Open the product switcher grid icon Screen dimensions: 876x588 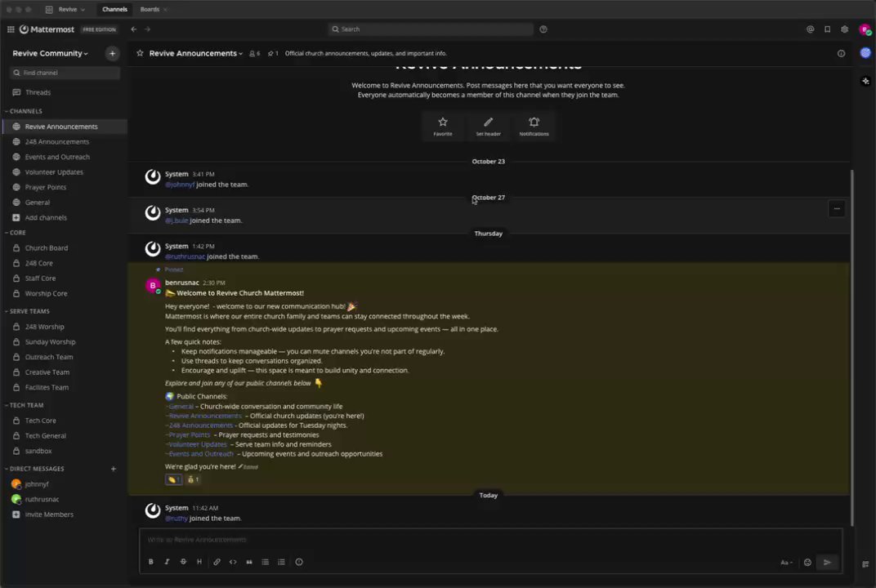(11, 29)
